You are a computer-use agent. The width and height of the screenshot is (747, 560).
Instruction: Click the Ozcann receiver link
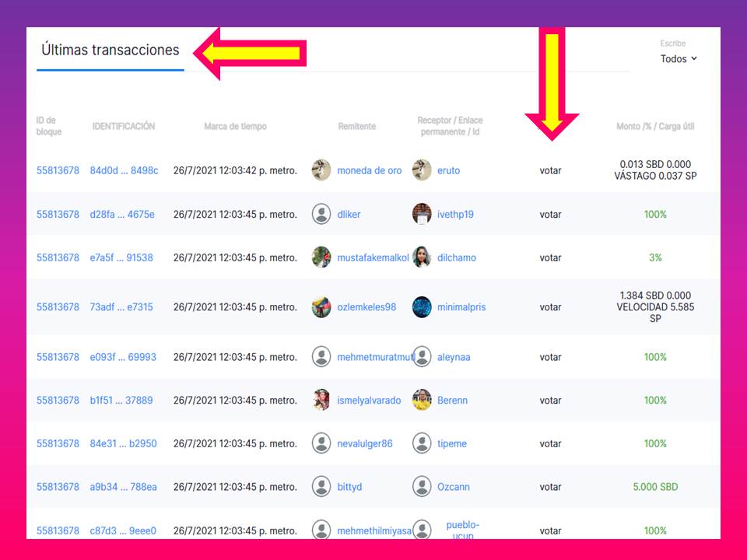coord(454,487)
